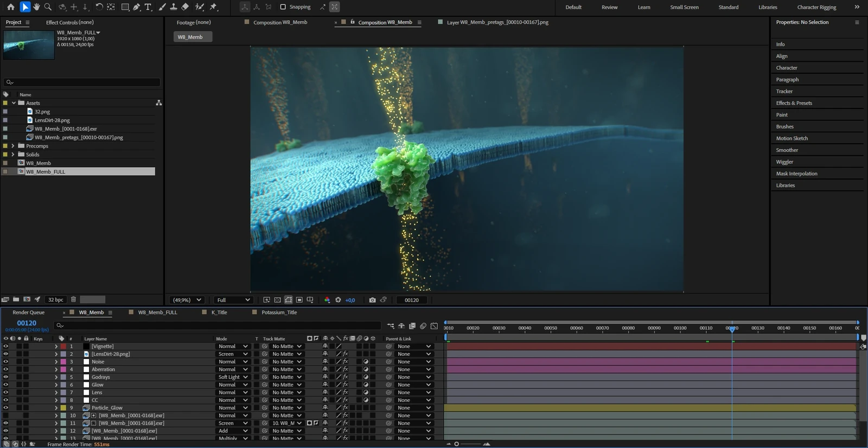Select the Eraser tool
This screenshot has height=448, width=868.
tap(185, 7)
